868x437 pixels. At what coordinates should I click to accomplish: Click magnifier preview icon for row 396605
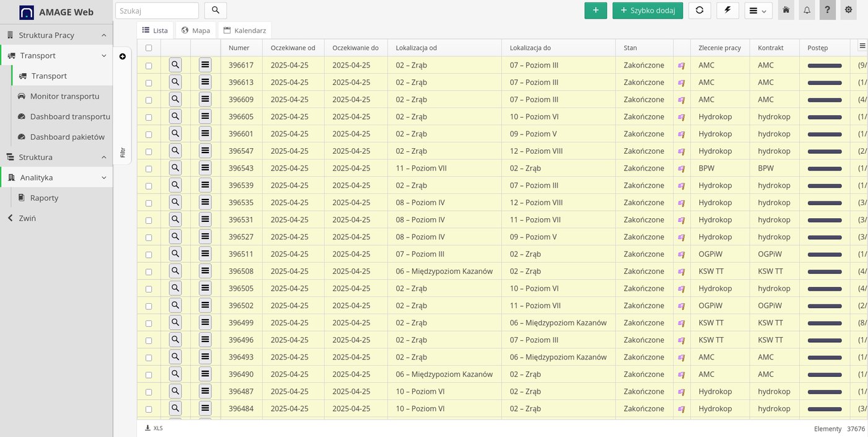[x=175, y=117]
